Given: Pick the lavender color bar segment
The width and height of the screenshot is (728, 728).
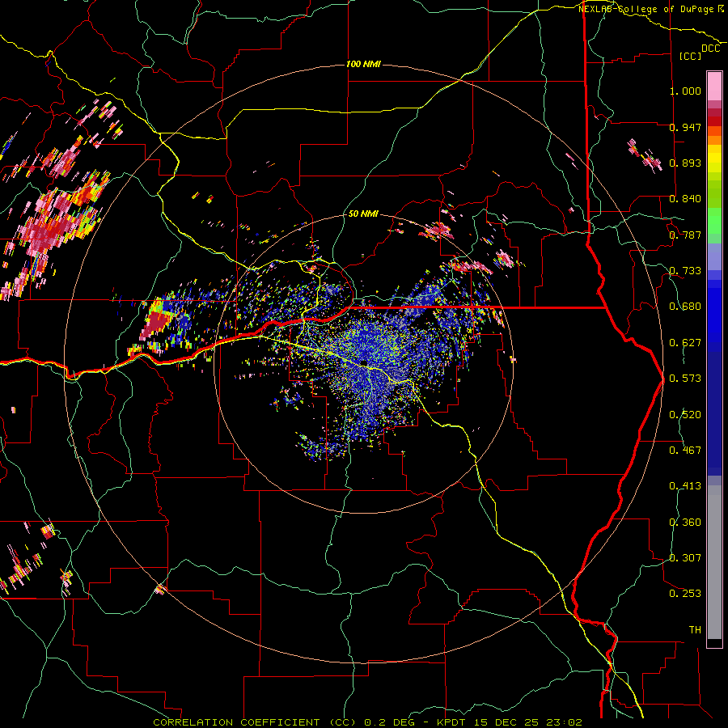Looking at the screenshot, I should pos(714,256).
